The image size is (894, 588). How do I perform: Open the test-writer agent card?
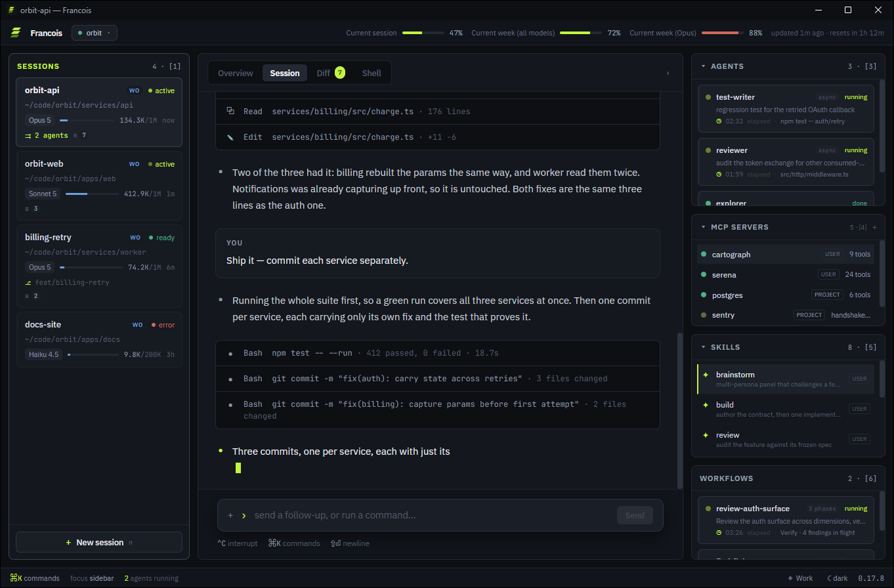point(786,108)
